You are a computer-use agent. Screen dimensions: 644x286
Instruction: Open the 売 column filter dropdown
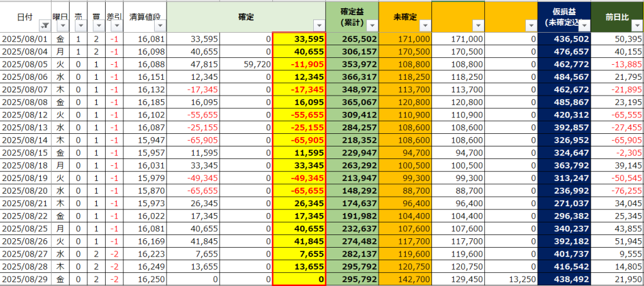pyautogui.click(x=80, y=26)
